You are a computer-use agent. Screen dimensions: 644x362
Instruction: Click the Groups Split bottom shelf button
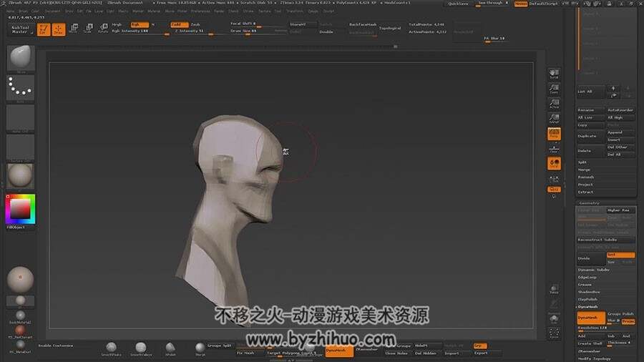click(220, 346)
